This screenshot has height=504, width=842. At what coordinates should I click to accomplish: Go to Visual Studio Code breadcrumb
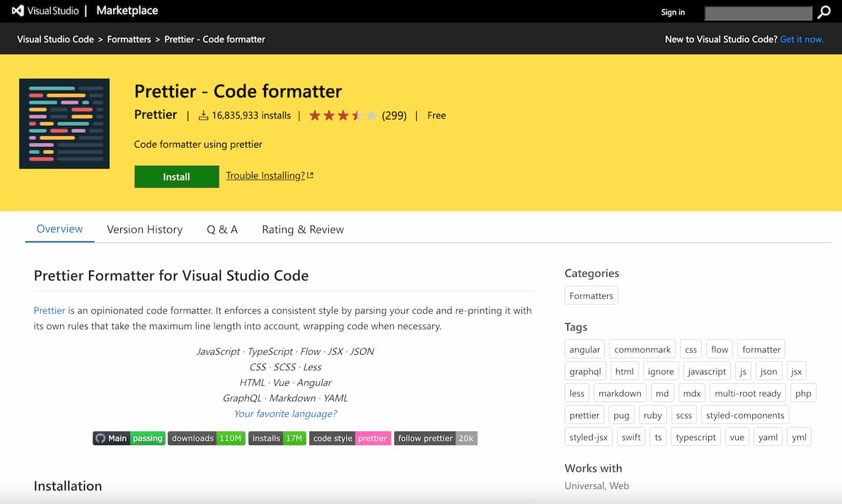(55, 39)
